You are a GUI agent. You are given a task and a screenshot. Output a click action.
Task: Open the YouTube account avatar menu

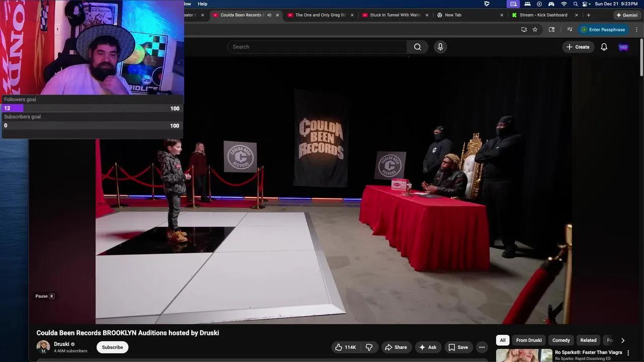click(623, 47)
